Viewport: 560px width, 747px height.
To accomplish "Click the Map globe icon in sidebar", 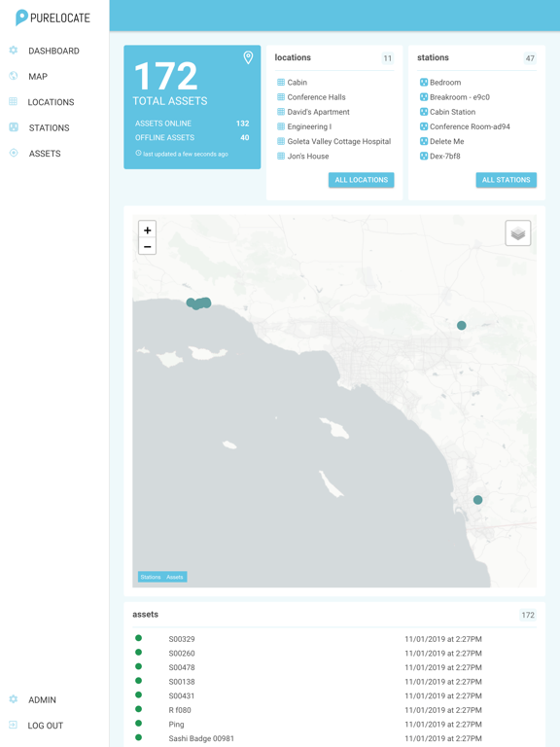I will coord(14,76).
